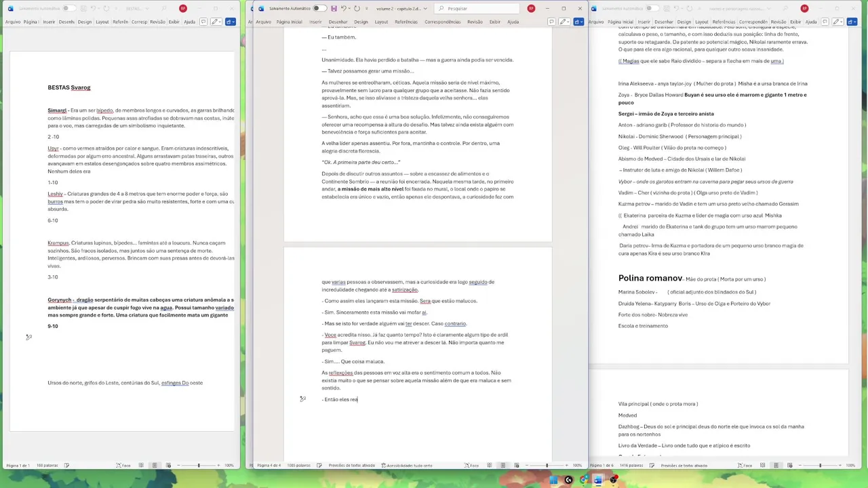
Task: Click the 1085 palavras word count in the status bar
Action: tap(299, 466)
